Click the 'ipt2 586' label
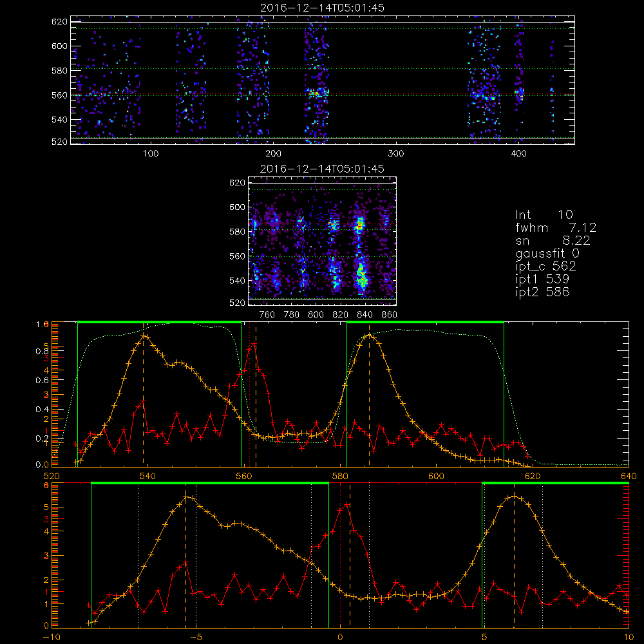The height and width of the screenshot is (644, 644). pyautogui.click(x=542, y=292)
